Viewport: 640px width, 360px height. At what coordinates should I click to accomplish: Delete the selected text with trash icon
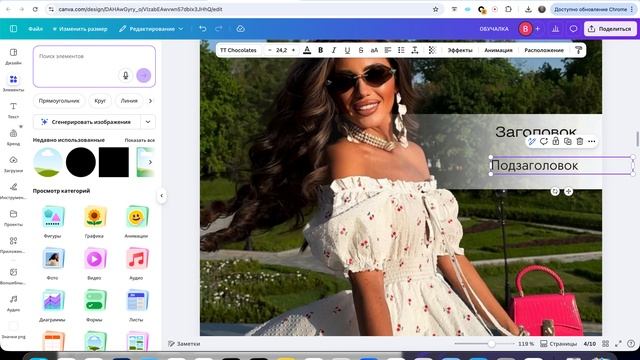[x=580, y=142]
